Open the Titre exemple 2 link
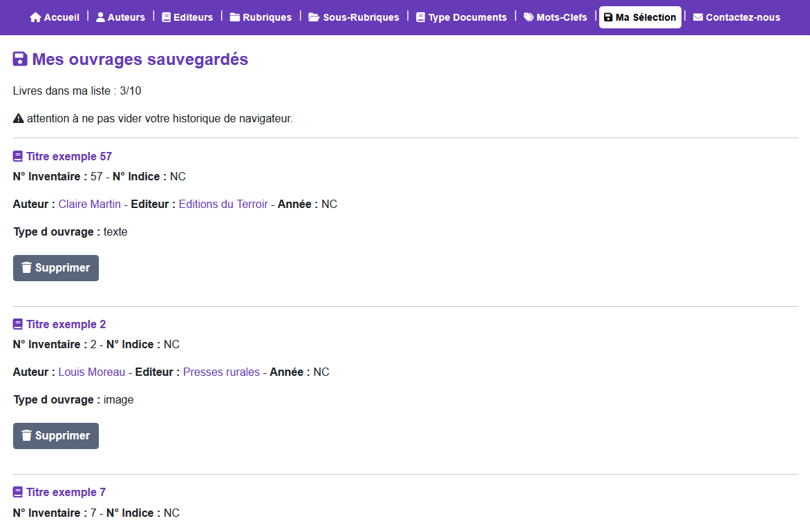Image resolution: width=810 pixels, height=532 pixels. pos(66,325)
